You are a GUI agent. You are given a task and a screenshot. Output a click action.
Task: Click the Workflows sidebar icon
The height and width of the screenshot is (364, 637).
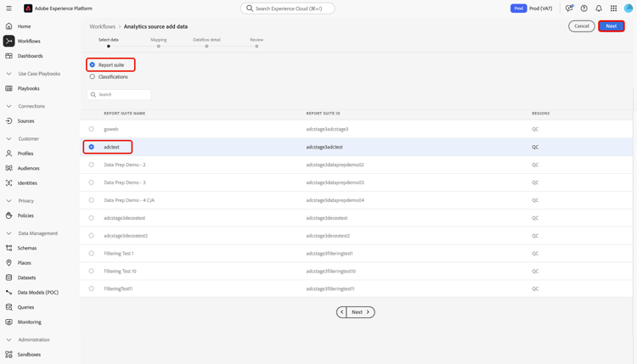[9, 41]
